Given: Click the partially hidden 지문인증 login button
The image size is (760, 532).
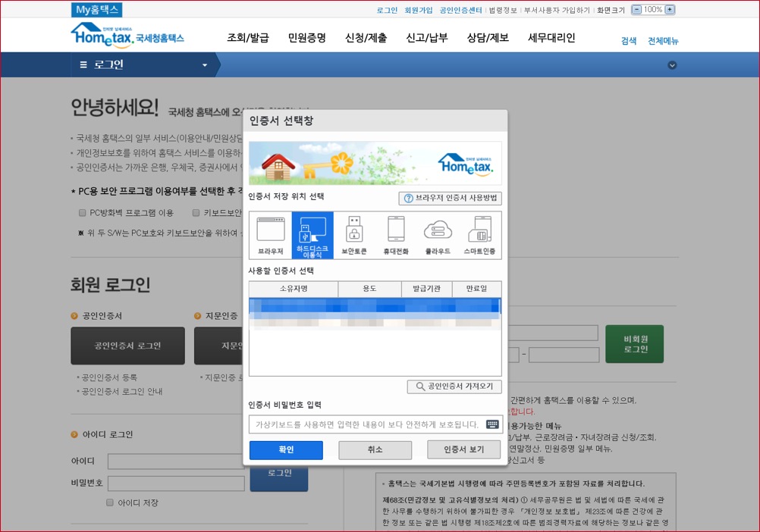Looking at the screenshot, I should pyautogui.click(x=218, y=346).
